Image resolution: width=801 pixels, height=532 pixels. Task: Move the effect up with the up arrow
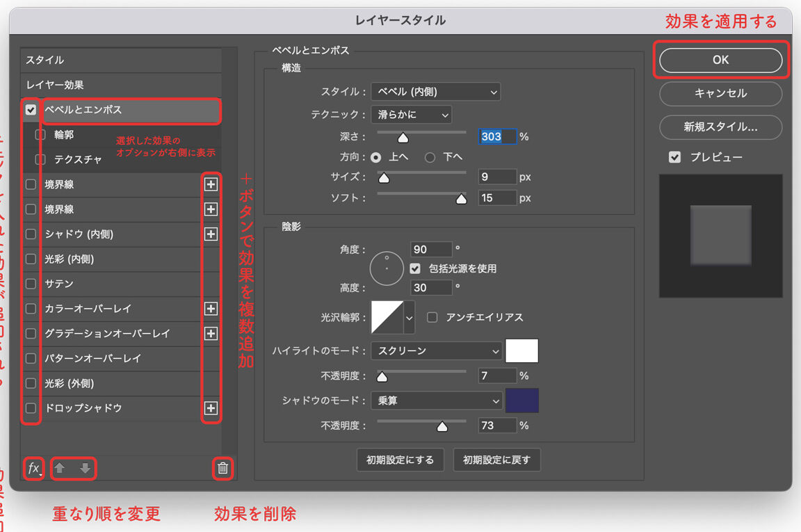click(60, 468)
